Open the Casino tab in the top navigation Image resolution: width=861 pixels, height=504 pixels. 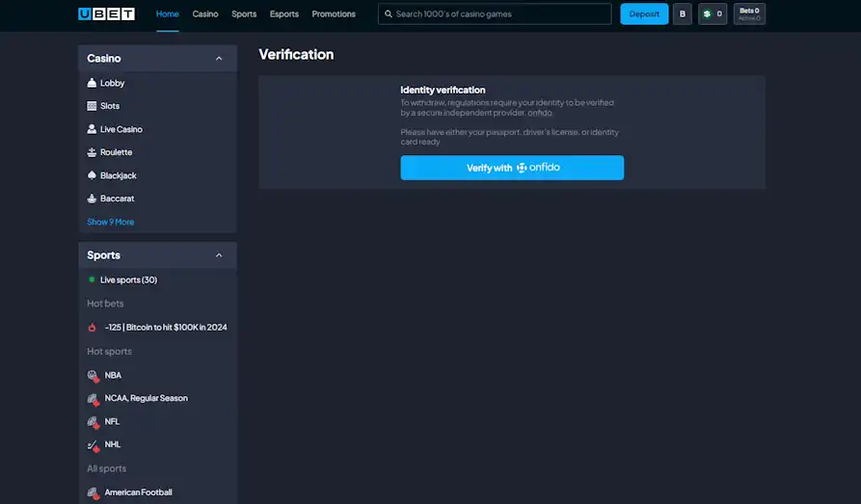(205, 14)
